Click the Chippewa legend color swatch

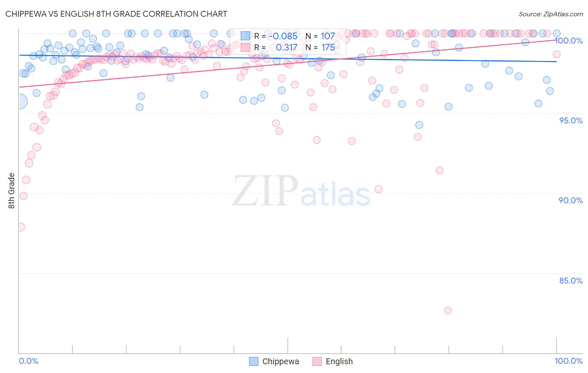point(253,361)
